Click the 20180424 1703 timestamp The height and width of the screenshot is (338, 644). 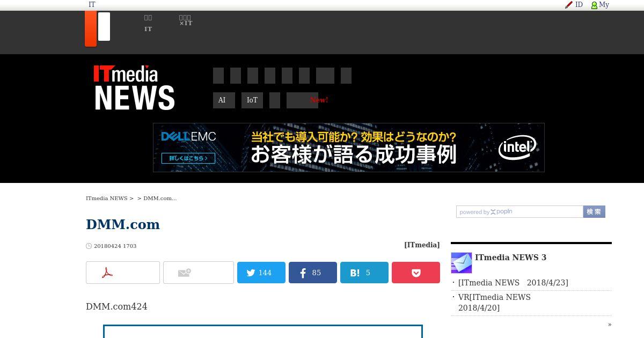[115, 246]
